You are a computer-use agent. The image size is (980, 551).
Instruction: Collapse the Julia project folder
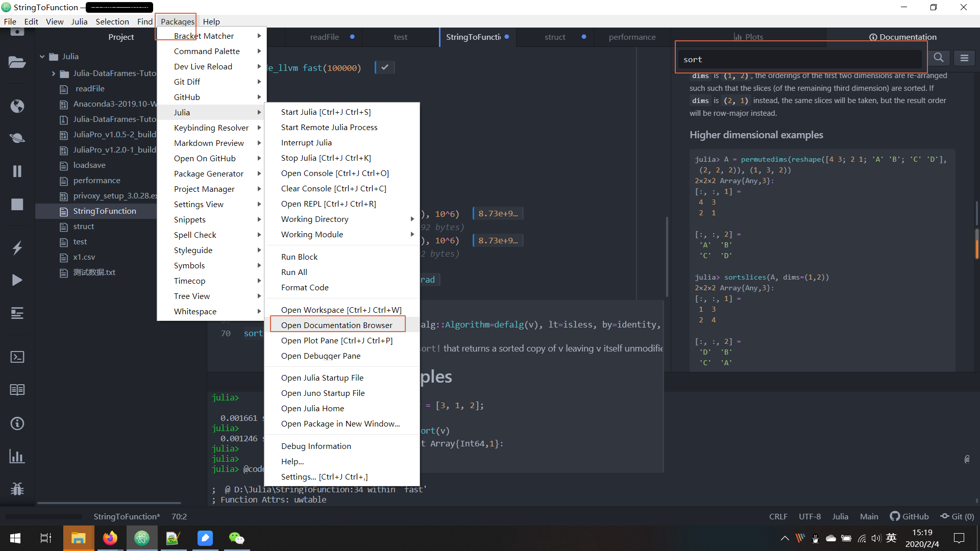click(x=42, y=57)
